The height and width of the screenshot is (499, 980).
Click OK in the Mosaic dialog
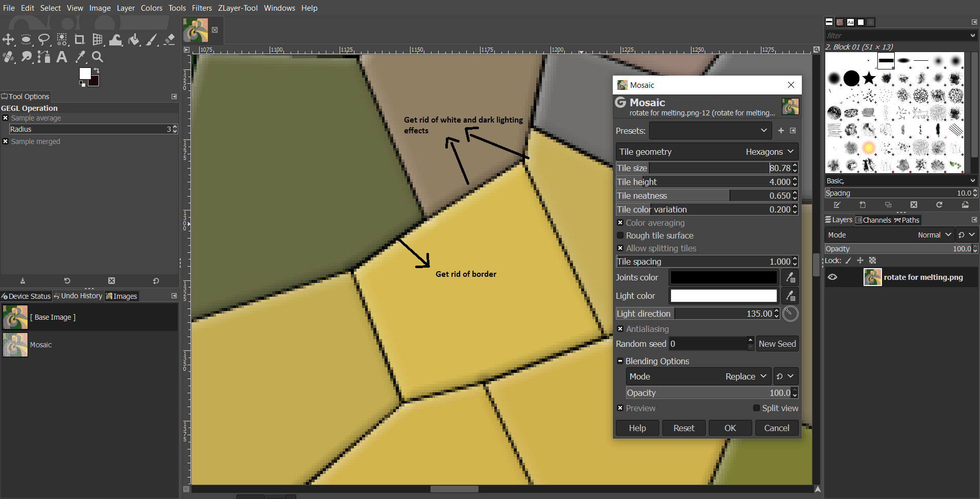point(730,428)
